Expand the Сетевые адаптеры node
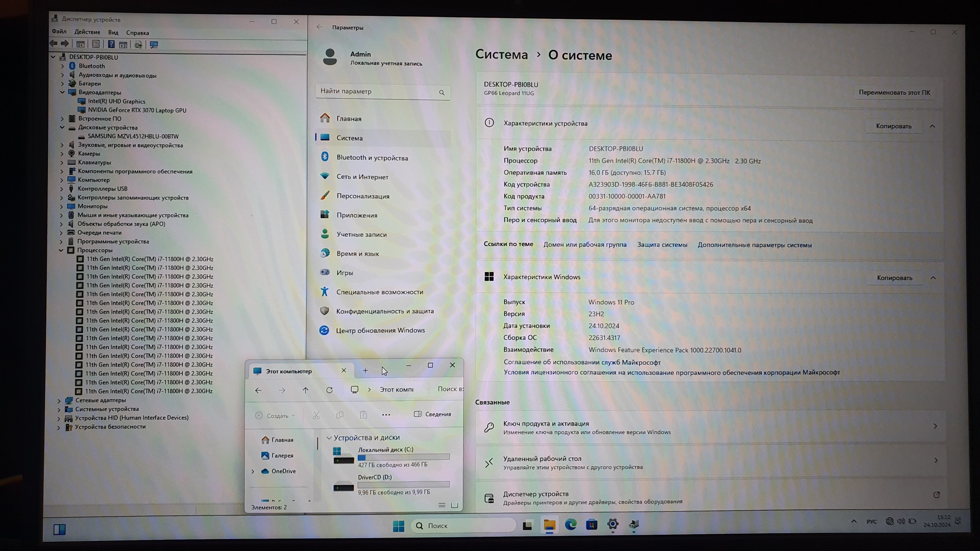Image resolution: width=980 pixels, height=551 pixels. click(x=59, y=400)
